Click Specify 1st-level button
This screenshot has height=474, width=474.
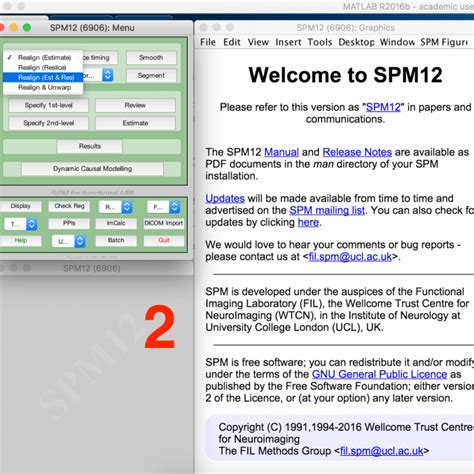[x=48, y=105]
